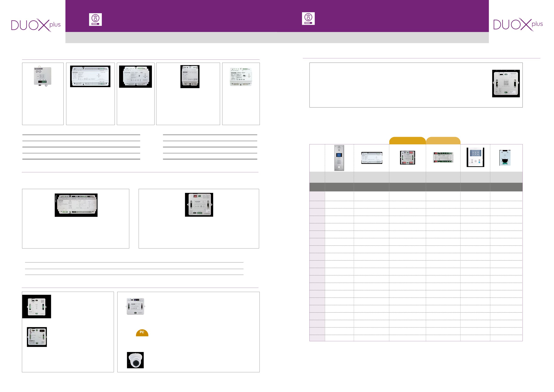Click the white indoor monitor image in table
The height and width of the screenshot is (392, 554).
[475, 157]
